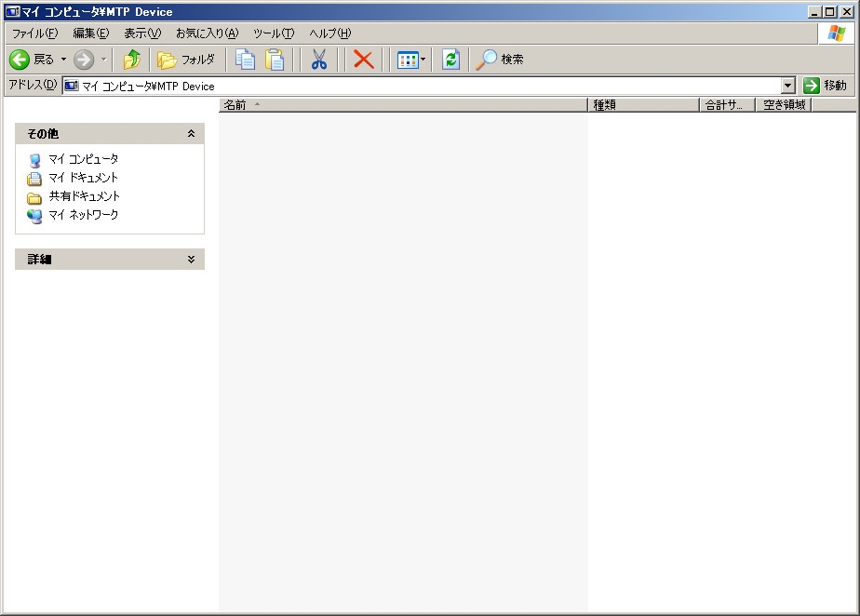The image size is (860, 616).
Task: Open the 共有ドキュメント link
Action: point(85,196)
